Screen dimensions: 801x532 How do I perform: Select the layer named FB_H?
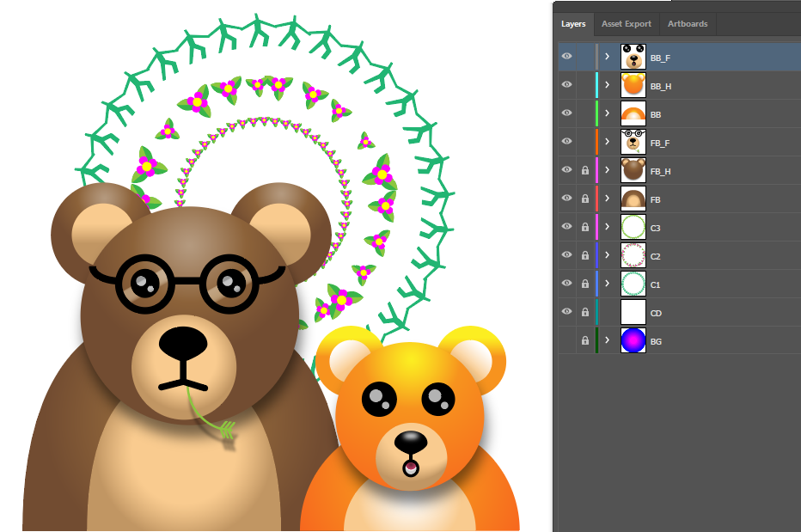[x=661, y=172]
